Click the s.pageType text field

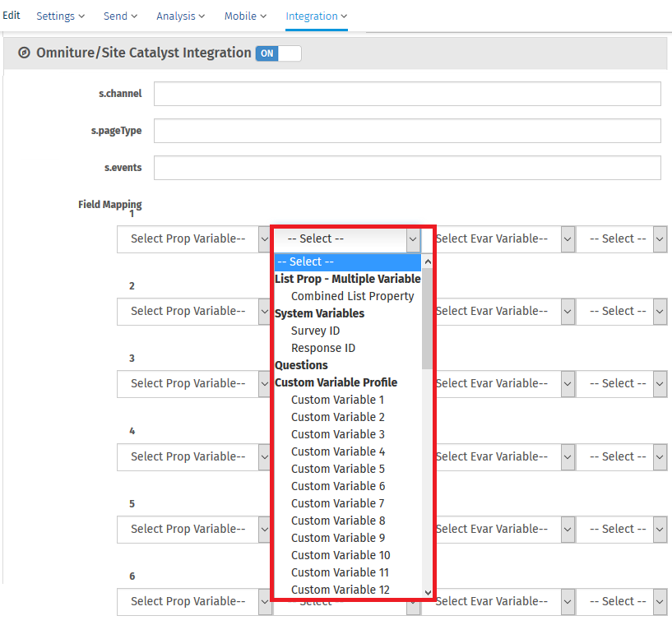407,131
